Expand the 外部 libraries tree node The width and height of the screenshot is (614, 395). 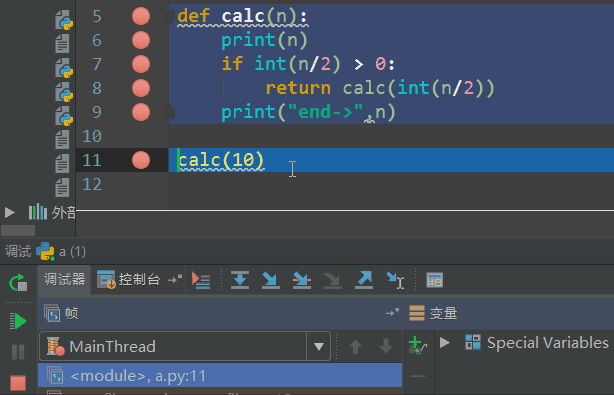(9, 212)
